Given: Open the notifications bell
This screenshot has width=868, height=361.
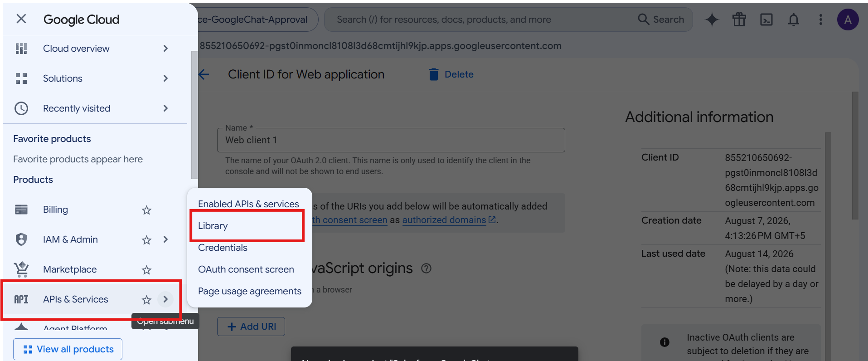Looking at the screenshot, I should click(794, 20).
